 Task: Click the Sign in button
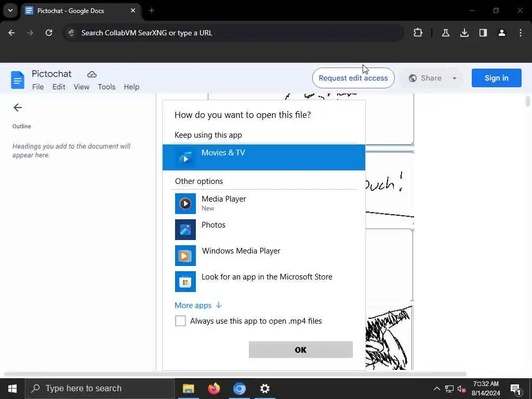click(496, 78)
